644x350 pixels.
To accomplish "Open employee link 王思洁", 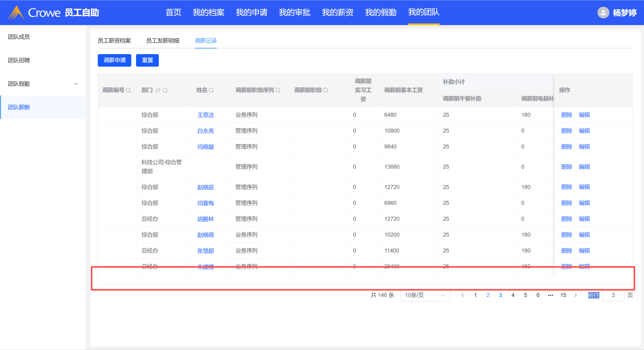I will [x=206, y=115].
